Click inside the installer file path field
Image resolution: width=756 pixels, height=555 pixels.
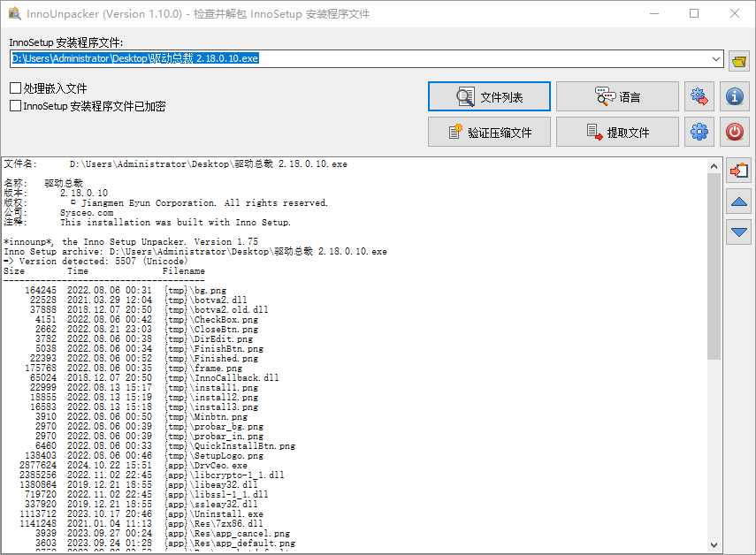pos(354,59)
